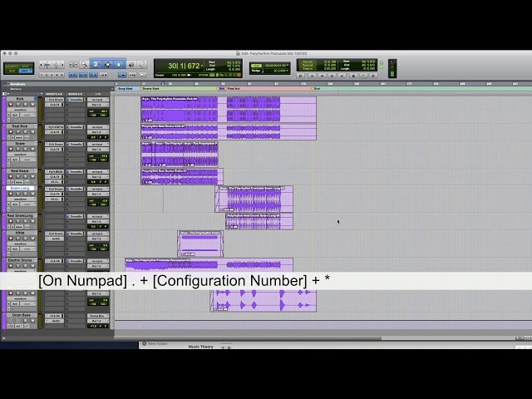
Task: Click Kick track volume readout
Action: (98, 111)
